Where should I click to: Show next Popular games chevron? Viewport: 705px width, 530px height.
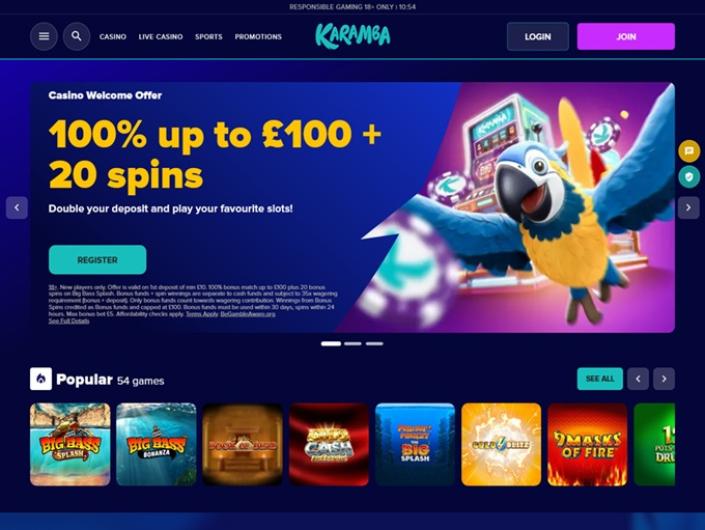(x=664, y=379)
